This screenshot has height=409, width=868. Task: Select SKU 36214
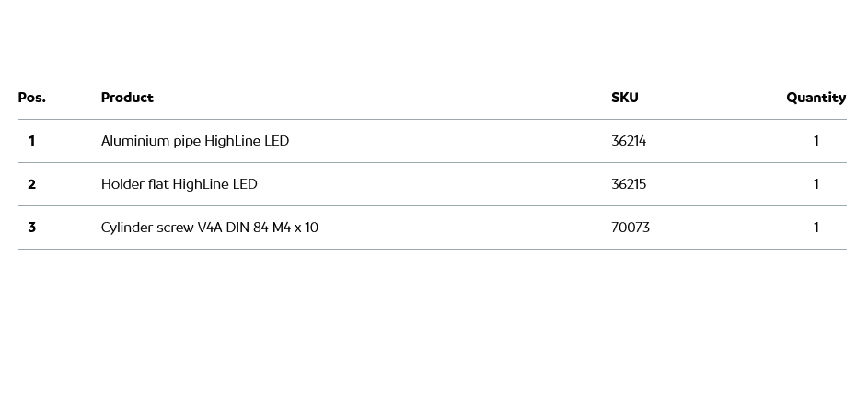(629, 141)
